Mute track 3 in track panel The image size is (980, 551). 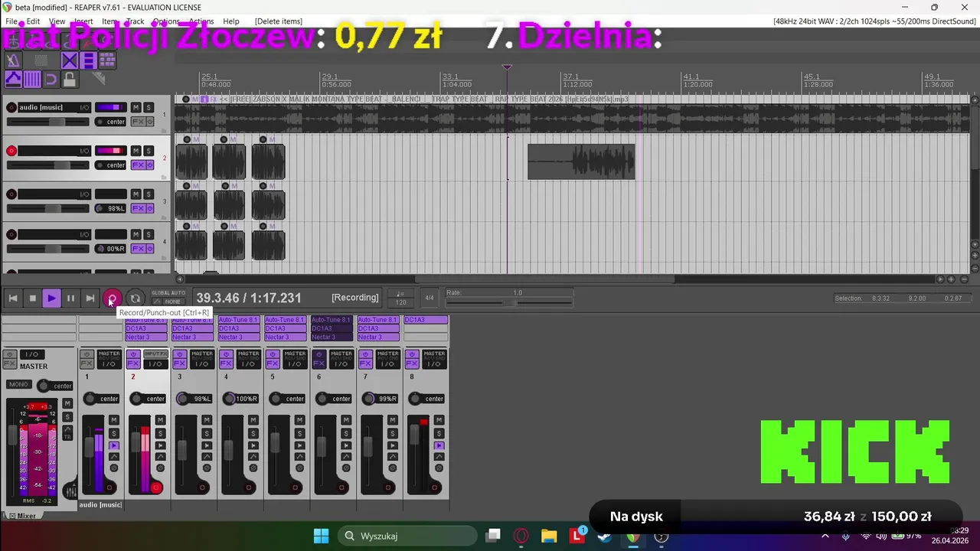click(x=136, y=194)
